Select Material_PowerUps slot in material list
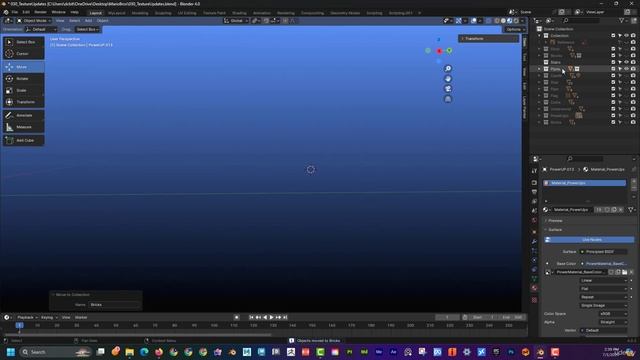 [584, 183]
